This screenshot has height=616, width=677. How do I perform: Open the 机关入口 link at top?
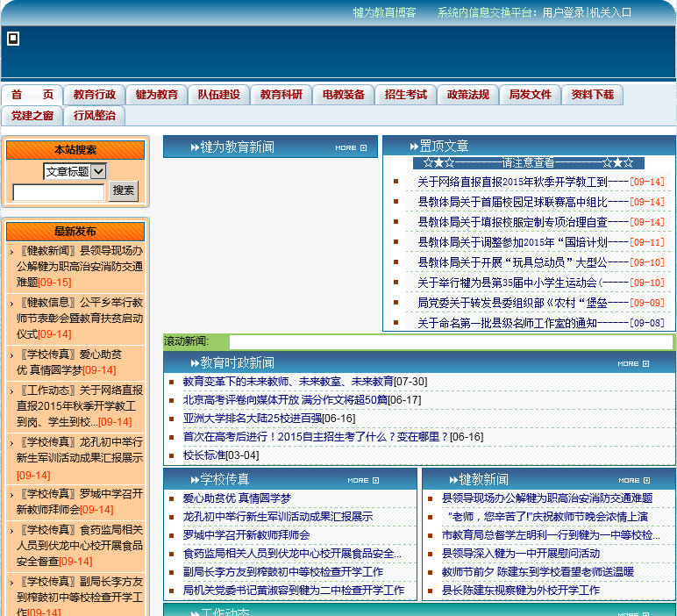point(610,12)
